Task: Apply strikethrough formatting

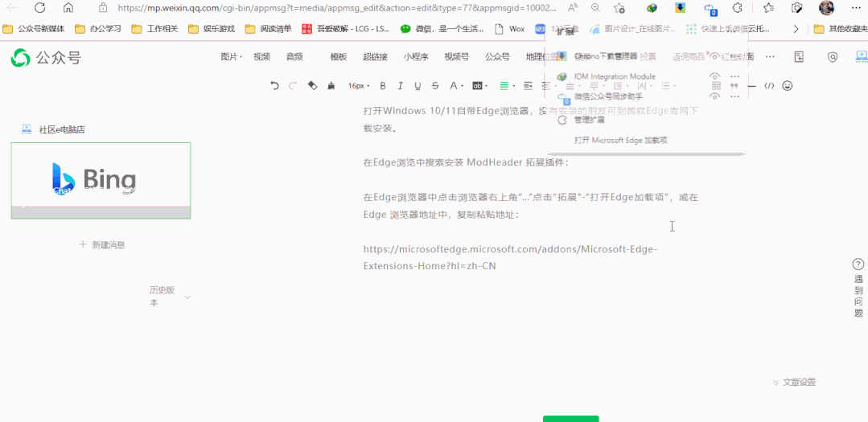Action: [435, 86]
